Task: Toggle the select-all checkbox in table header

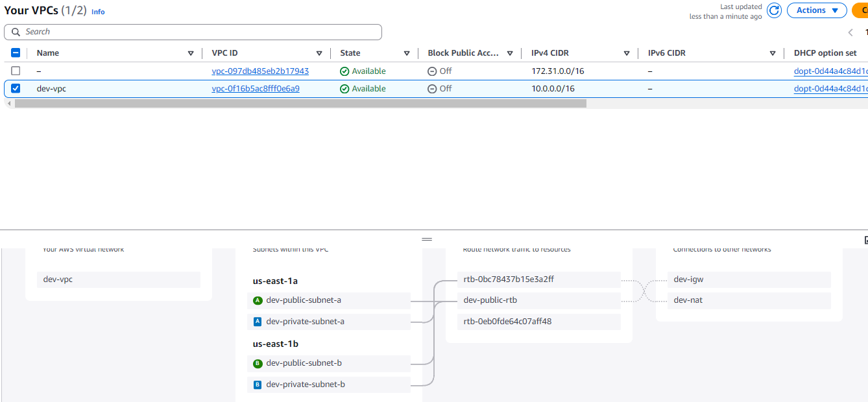Action: [x=16, y=53]
